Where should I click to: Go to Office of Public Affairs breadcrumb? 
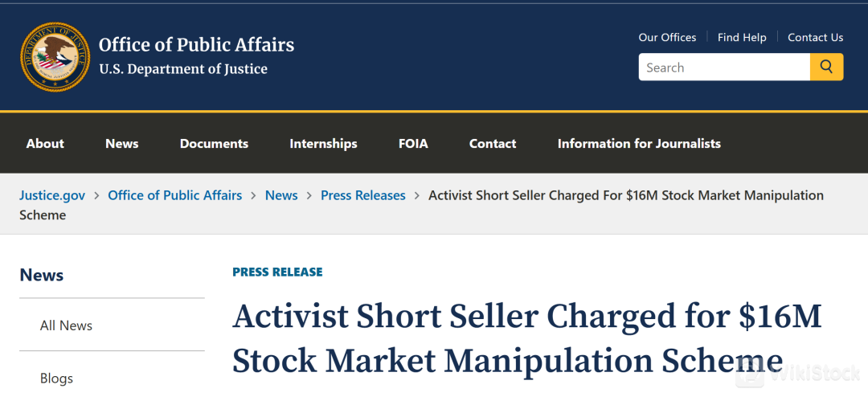pos(174,195)
